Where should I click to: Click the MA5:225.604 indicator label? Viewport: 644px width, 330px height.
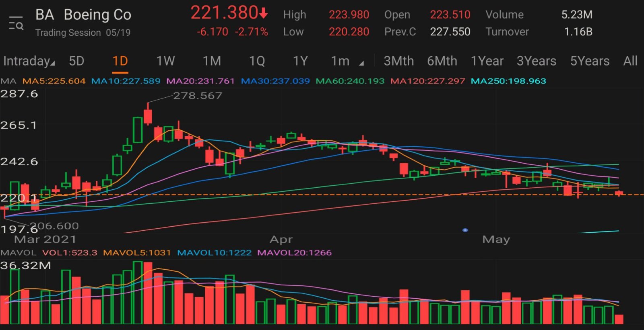tap(54, 81)
